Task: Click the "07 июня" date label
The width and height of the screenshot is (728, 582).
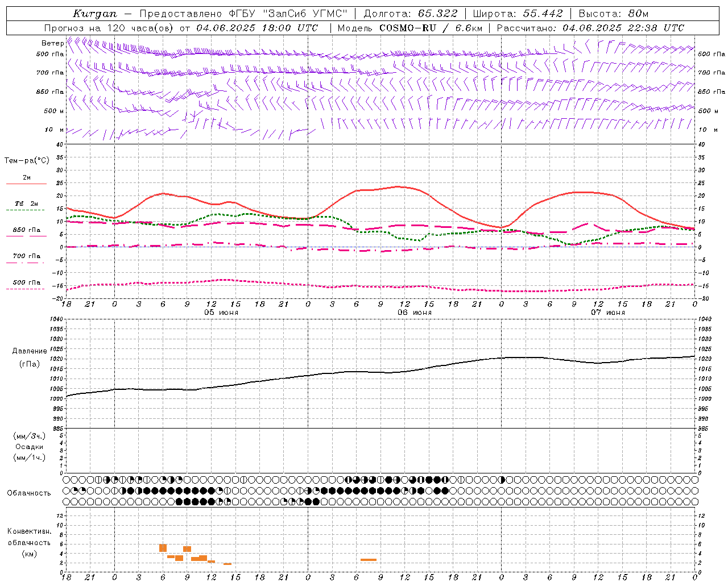Action: tap(607, 313)
